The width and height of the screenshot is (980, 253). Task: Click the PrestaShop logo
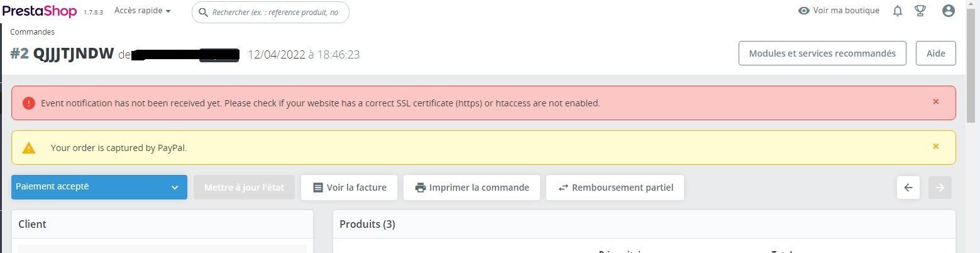coord(39,11)
